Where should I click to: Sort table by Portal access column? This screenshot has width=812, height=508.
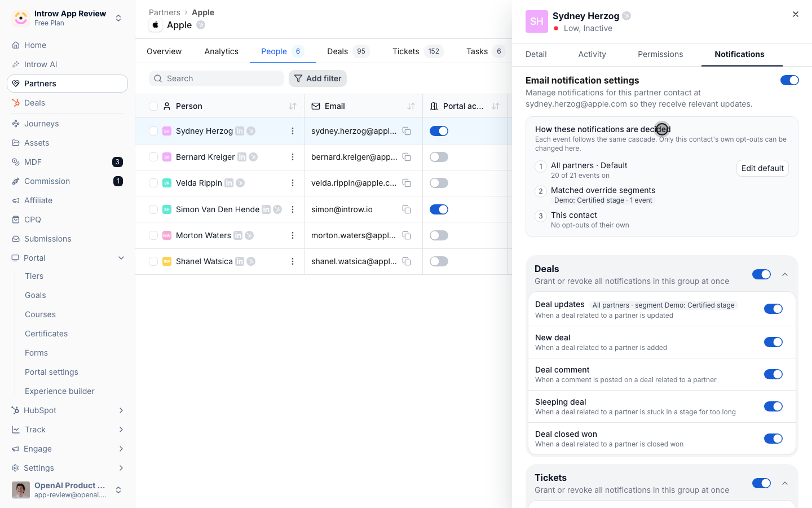click(x=496, y=106)
